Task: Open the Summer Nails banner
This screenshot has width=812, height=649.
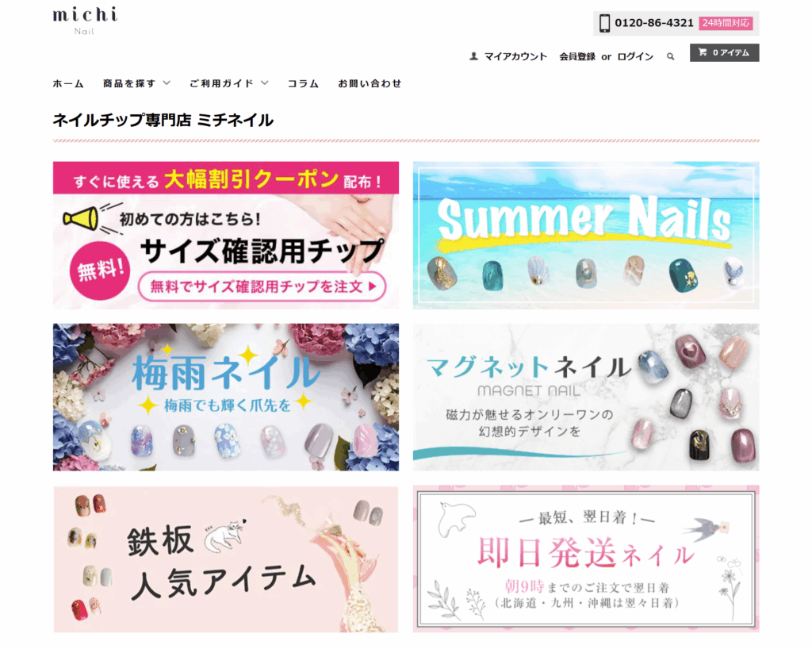Action: [586, 235]
